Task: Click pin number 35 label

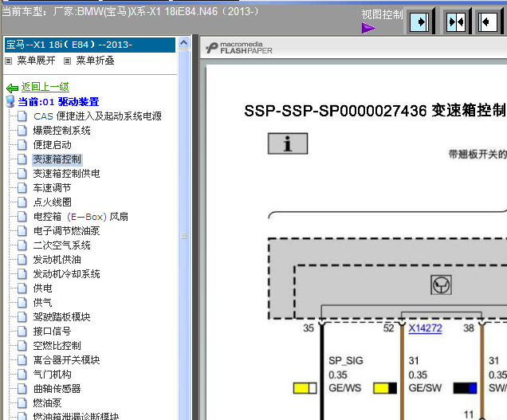Action: click(309, 328)
